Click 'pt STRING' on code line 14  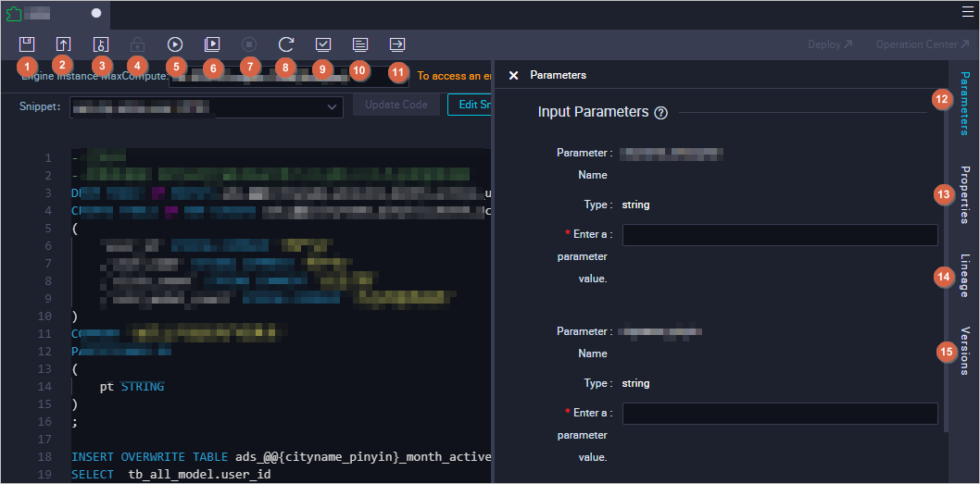click(132, 387)
